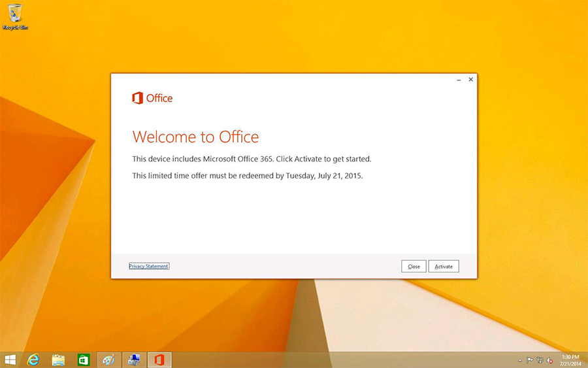
Task: Open the Action Center flag icon
Action: (529, 361)
